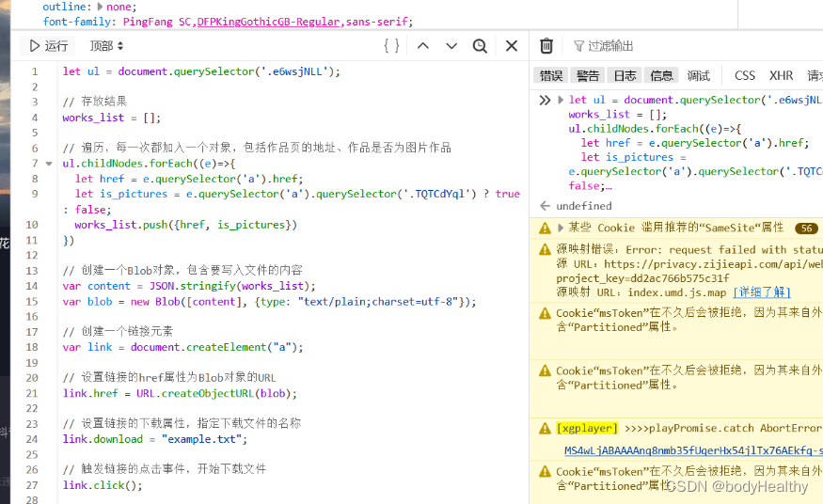Click the document.createElement("a") code
The image size is (823, 504).
click(x=214, y=347)
